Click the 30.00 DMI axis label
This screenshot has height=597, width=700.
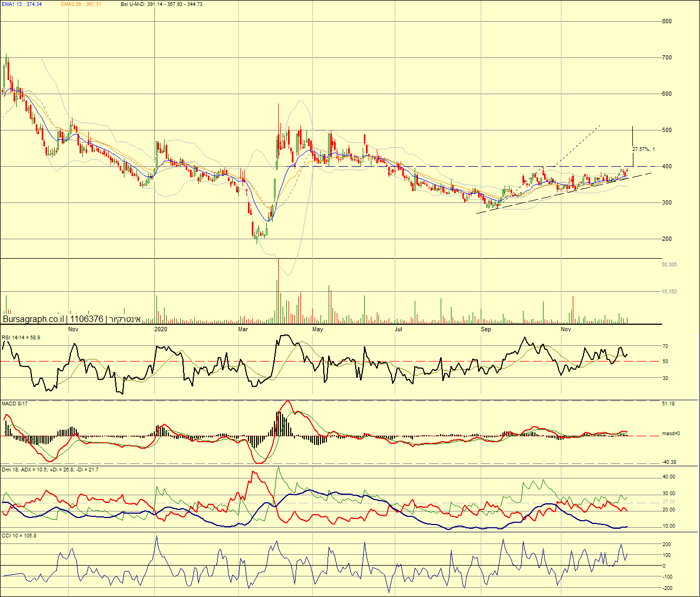click(x=669, y=494)
